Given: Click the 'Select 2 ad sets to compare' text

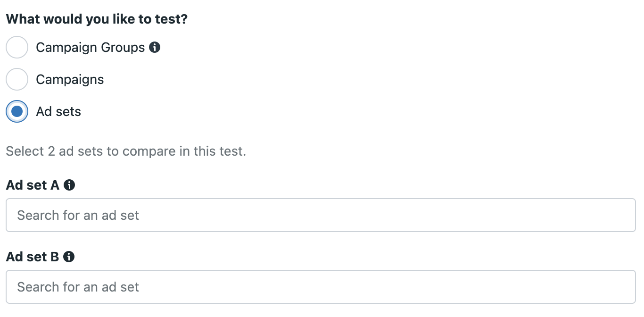Looking at the screenshot, I should pyautogui.click(x=126, y=151).
